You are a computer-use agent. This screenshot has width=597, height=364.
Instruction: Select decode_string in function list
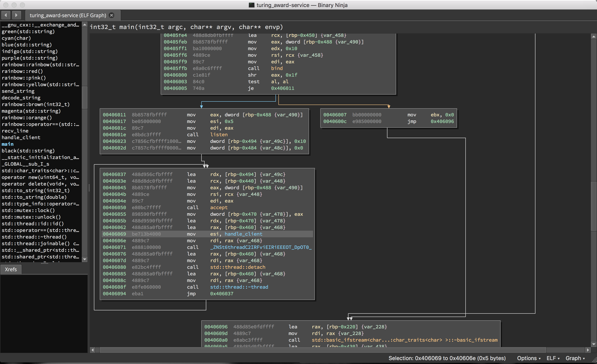pos(21,98)
